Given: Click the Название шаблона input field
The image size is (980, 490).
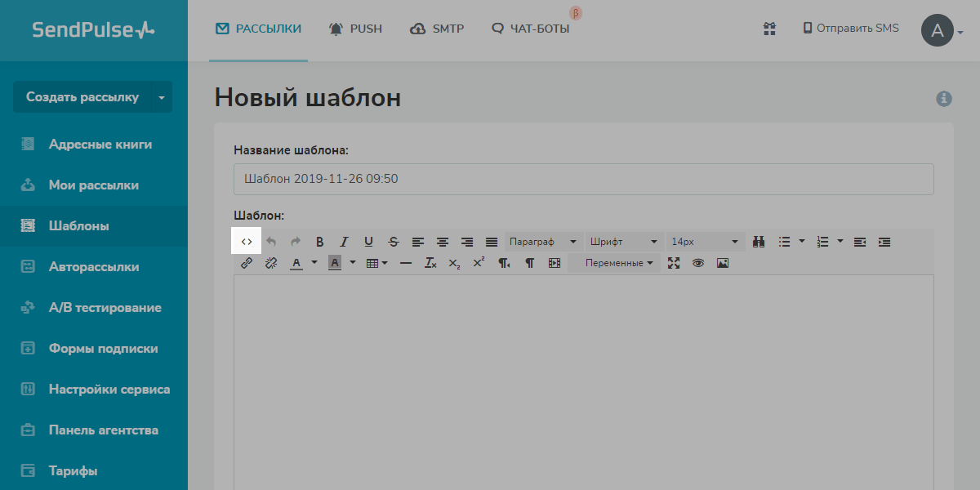Looking at the screenshot, I should (583, 179).
